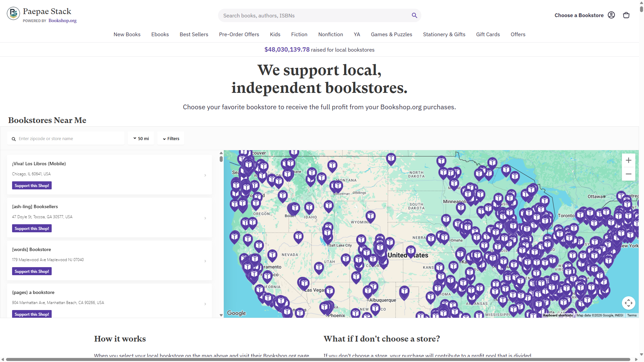Click the ¡Viva! Los Libros (Mobile) store name
The height and width of the screenshot is (362, 644).
pos(39,164)
